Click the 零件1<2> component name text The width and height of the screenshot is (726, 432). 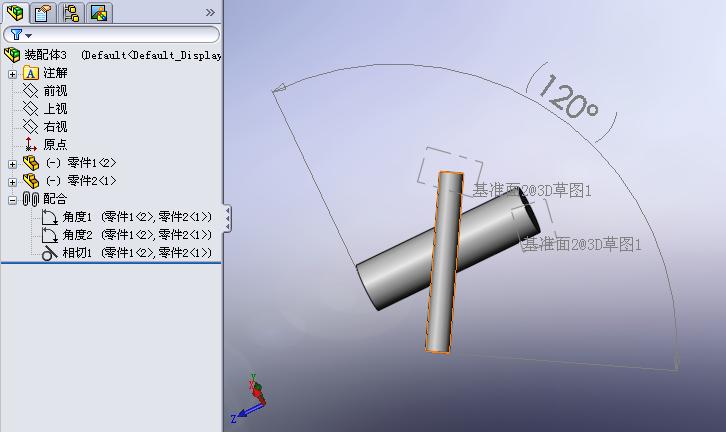pyautogui.click(x=91, y=163)
